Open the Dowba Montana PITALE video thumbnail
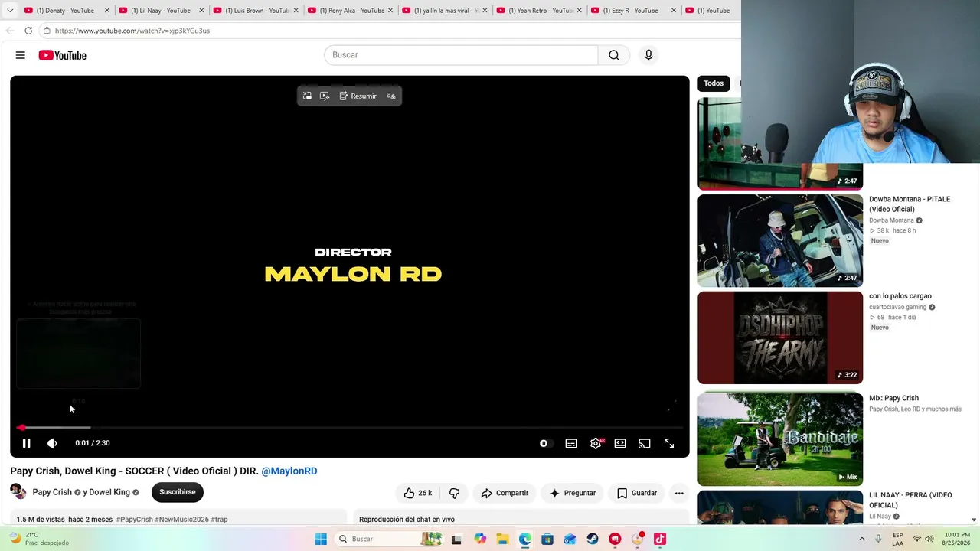 tap(780, 241)
